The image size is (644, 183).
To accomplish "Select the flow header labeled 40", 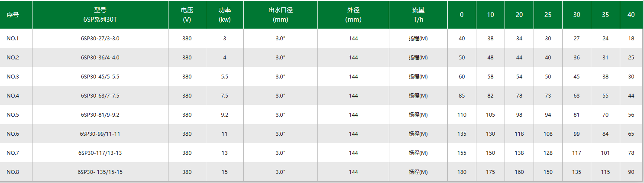I will pos(631,15).
